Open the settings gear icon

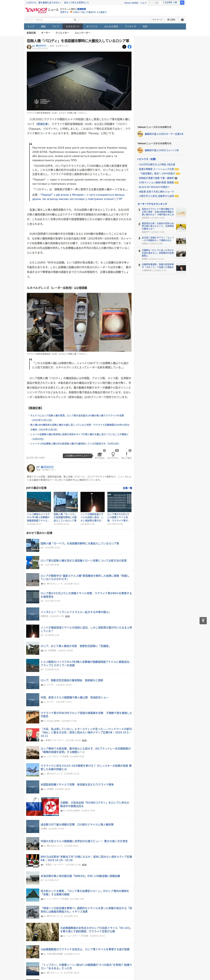(x=182, y=20)
